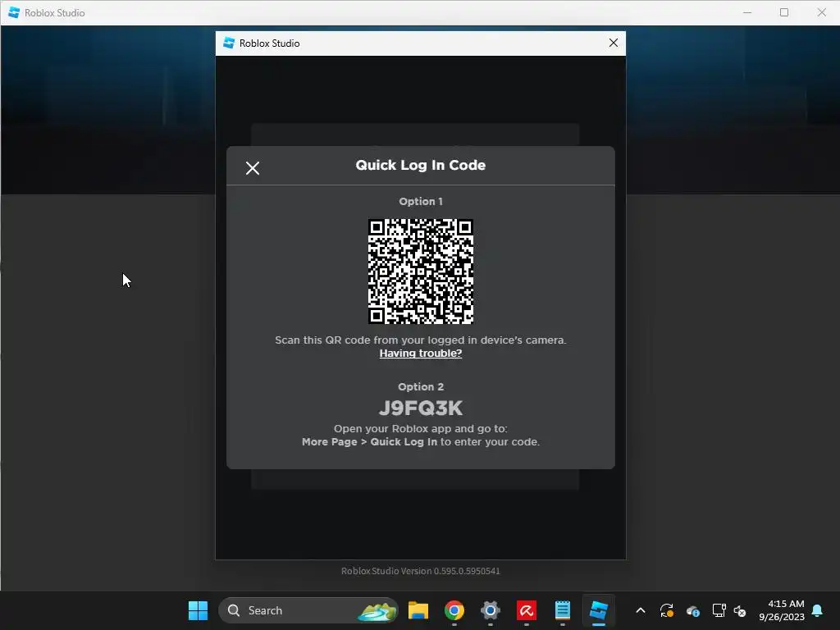
Task: Click the Option 2 label
Action: (421, 387)
